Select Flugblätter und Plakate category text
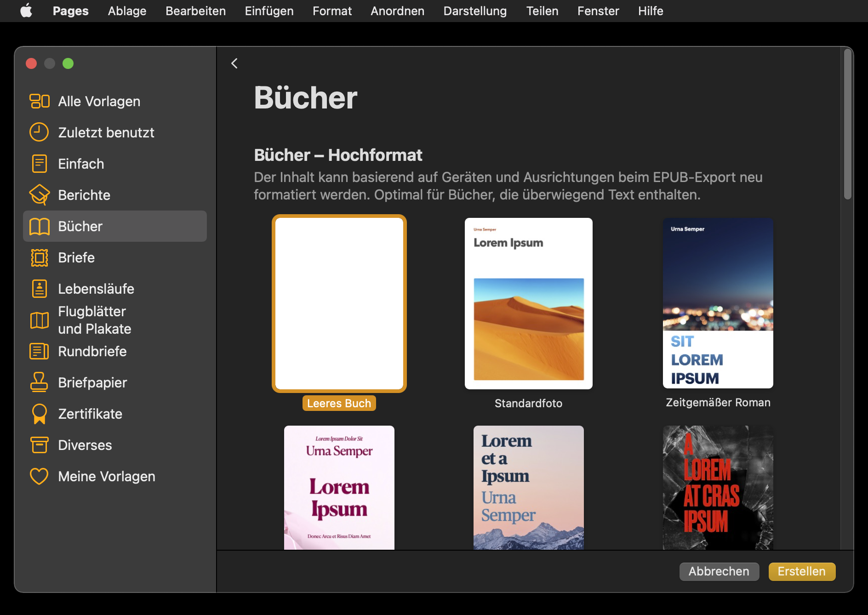Viewport: 868px width, 615px height. [95, 320]
